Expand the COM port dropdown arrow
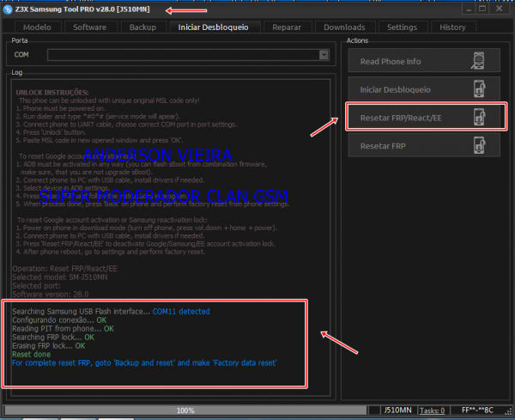 point(324,55)
